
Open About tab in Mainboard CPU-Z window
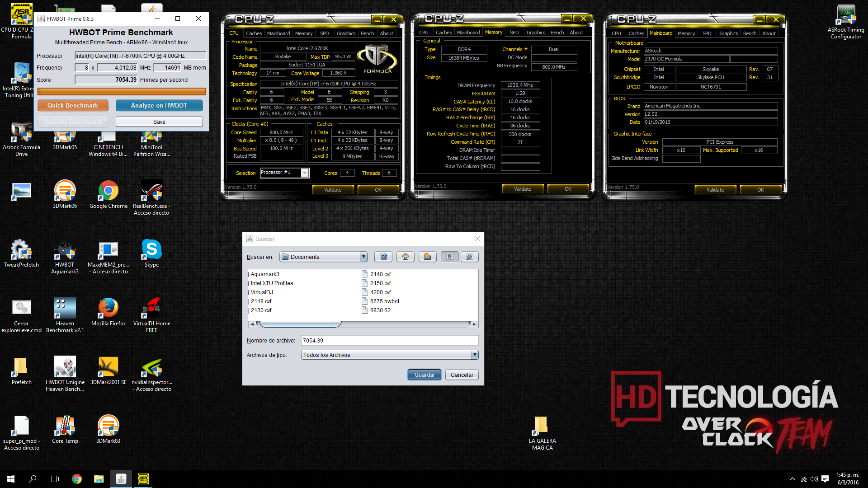coord(769,33)
